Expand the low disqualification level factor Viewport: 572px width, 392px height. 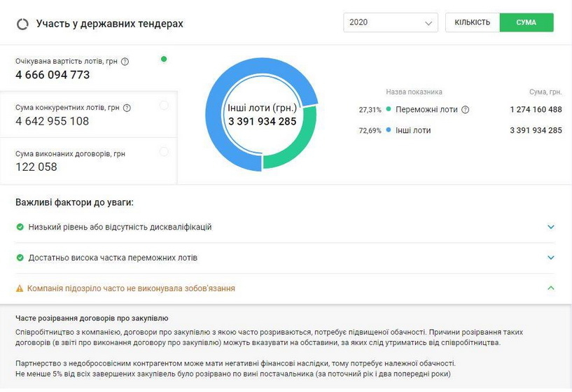[x=551, y=227]
